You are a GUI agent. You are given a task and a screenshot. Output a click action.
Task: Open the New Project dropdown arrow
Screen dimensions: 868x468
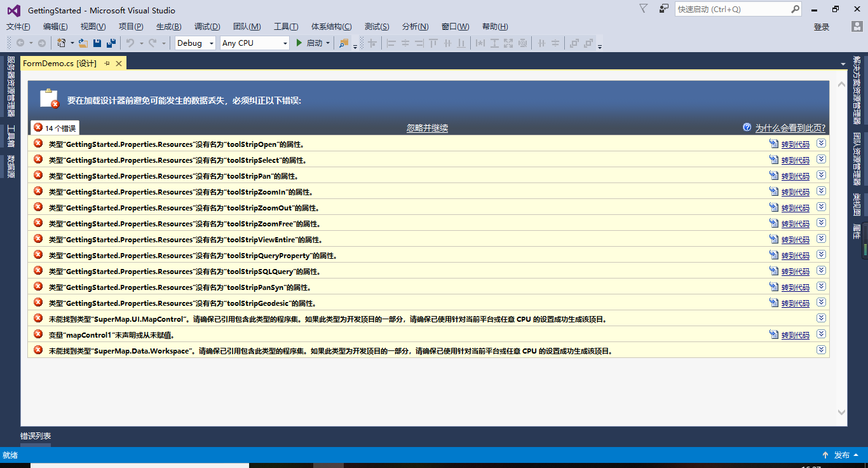coord(72,43)
